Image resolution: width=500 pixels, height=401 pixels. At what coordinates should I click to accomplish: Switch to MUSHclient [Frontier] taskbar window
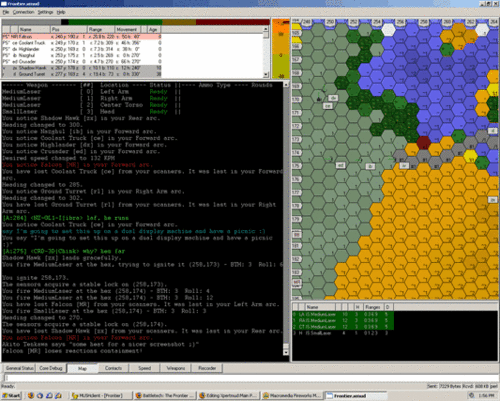click(101, 395)
